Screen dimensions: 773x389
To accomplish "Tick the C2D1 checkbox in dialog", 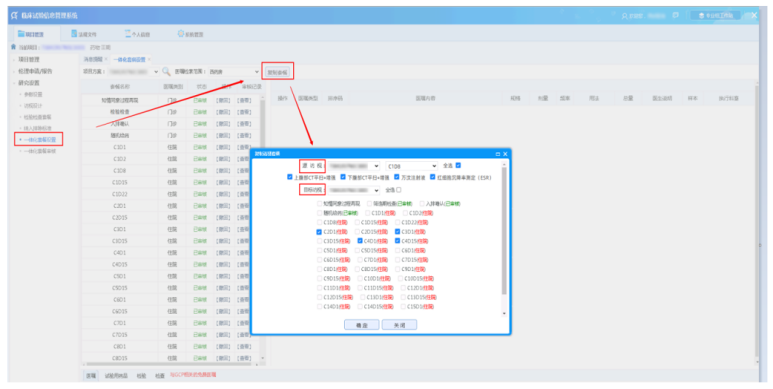I will click(x=319, y=232).
